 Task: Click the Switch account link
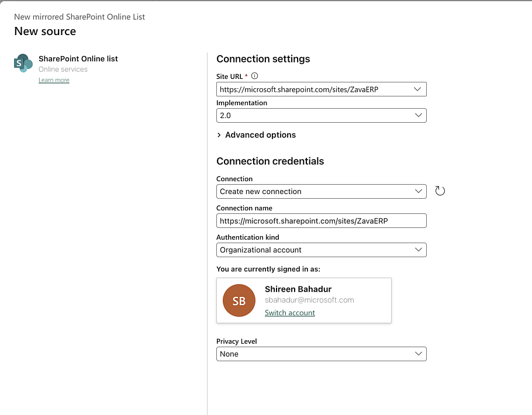[x=290, y=313]
